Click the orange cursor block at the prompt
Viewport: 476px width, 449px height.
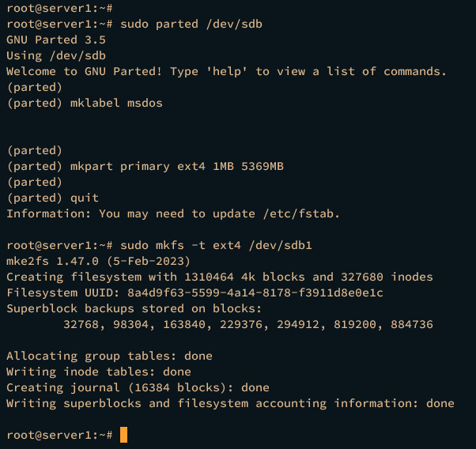(123, 435)
